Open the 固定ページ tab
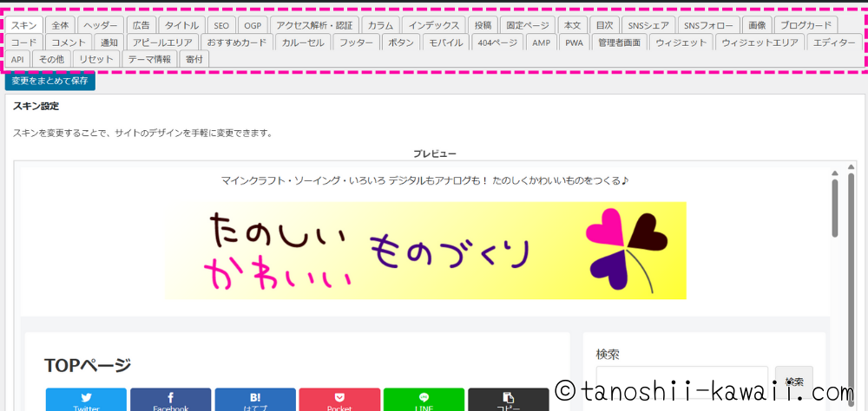The image size is (868, 411). tap(528, 25)
